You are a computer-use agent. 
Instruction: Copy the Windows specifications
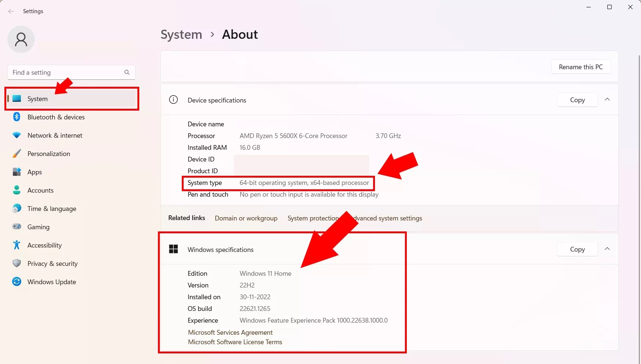pyautogui.click(x=577, y=249)
